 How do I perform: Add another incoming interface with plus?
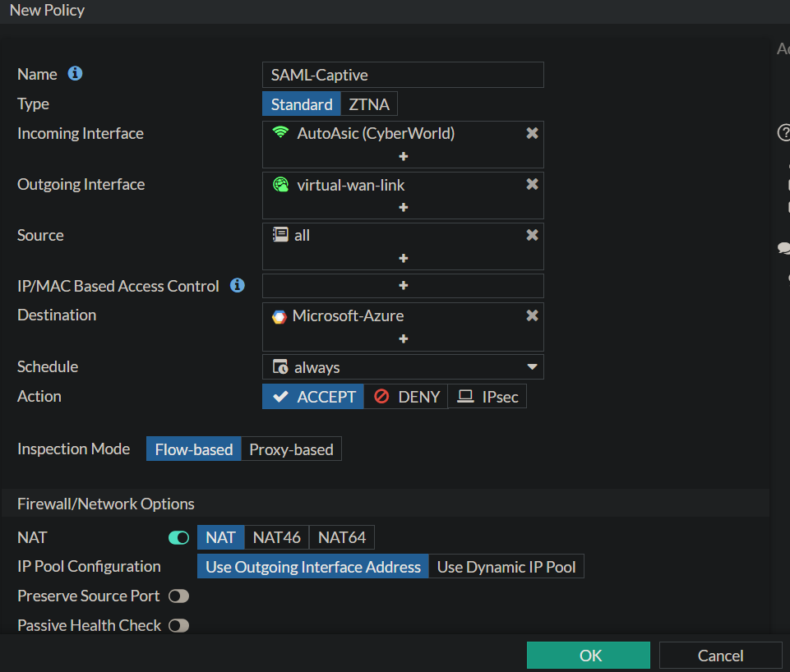coord(404,156)
